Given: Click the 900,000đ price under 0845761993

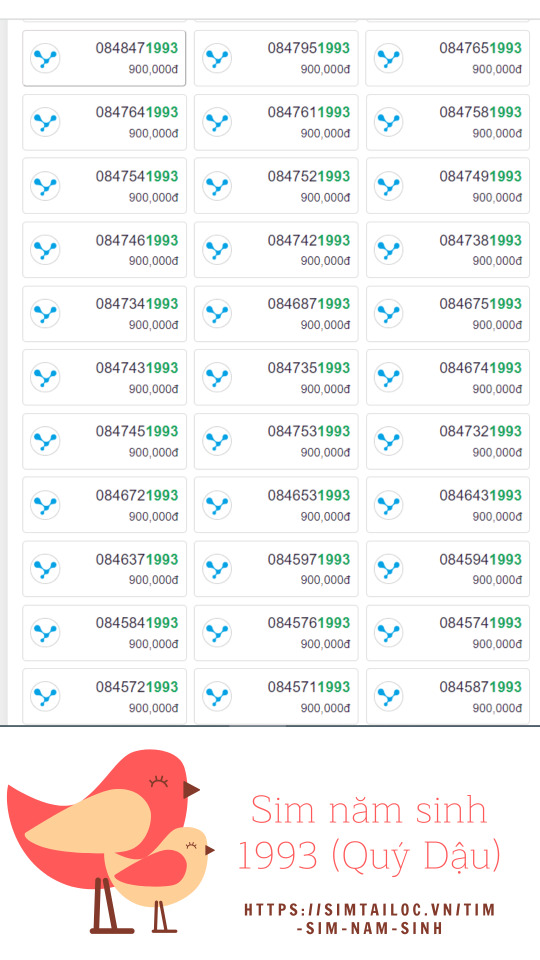Looking at the screenshot, I should [x=325, y=644].
